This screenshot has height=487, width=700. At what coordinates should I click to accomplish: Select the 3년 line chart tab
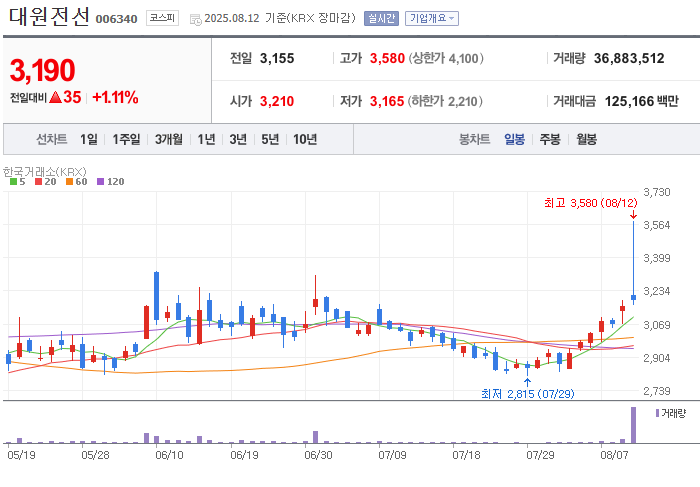(238, 139)
